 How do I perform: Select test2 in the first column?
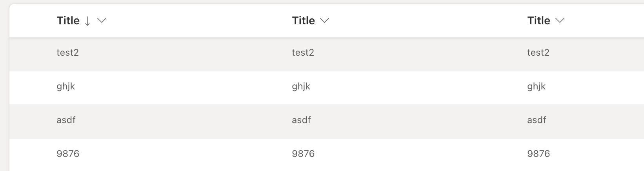(x=68, y=53)
